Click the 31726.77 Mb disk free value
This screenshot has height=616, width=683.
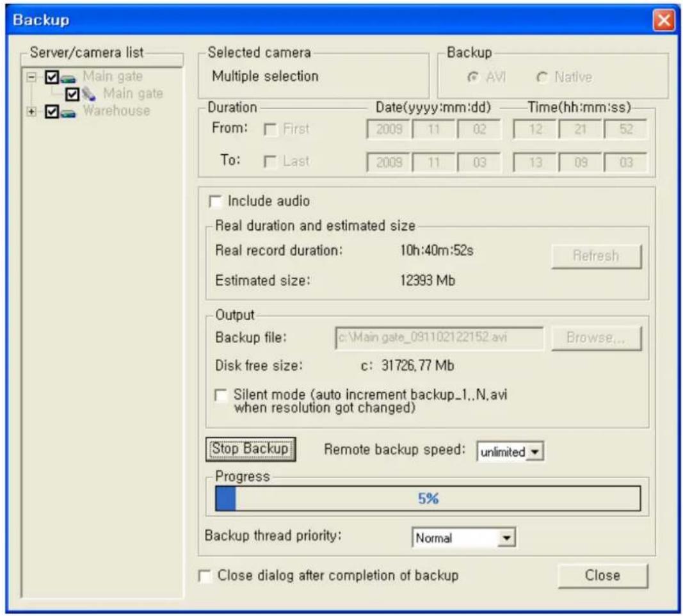pyautogui.click(x=417, y=366)
